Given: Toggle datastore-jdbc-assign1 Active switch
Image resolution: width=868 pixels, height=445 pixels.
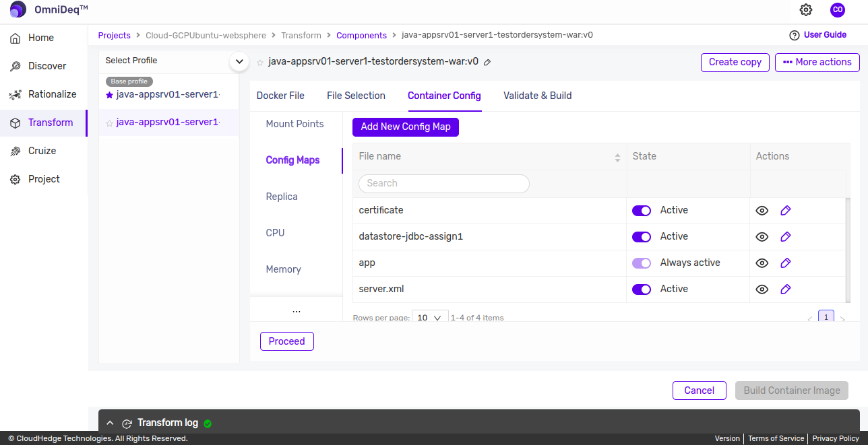Looking at the screenshot, I should point(642,237).
